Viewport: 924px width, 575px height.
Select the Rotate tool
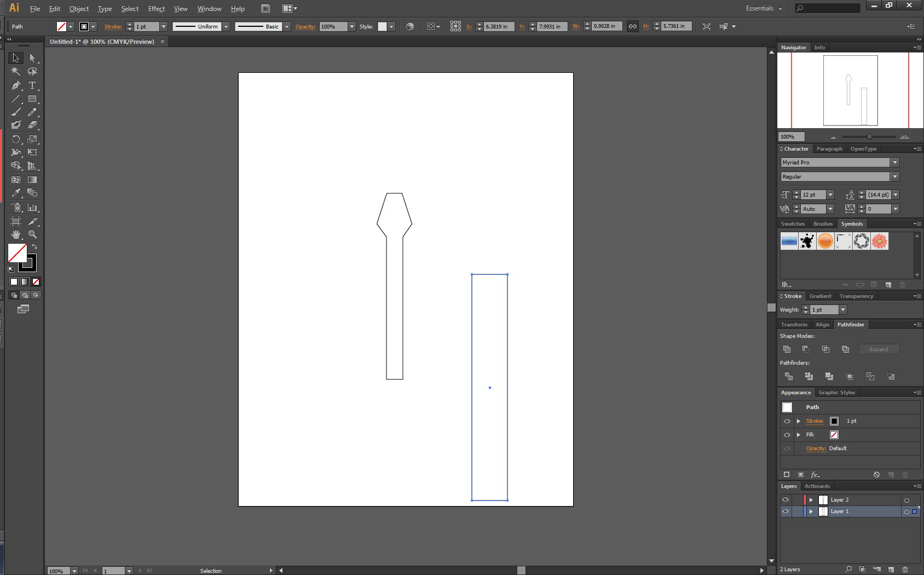[15, 139]
